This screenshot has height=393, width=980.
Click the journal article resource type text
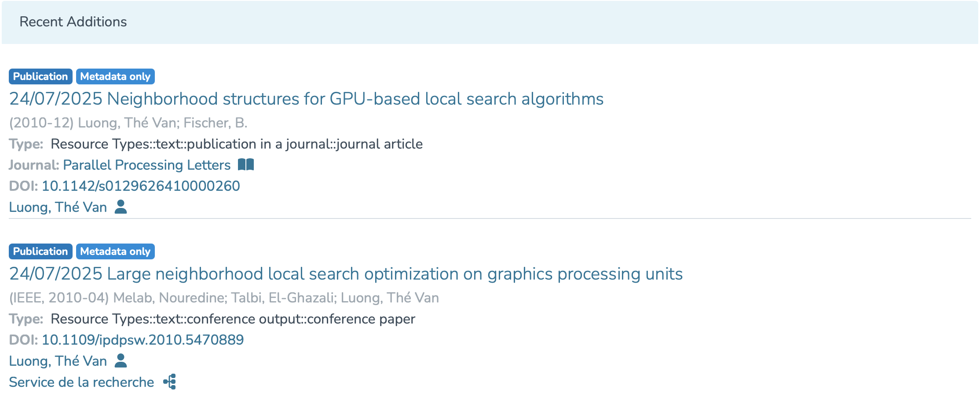(x=237, y=144)
